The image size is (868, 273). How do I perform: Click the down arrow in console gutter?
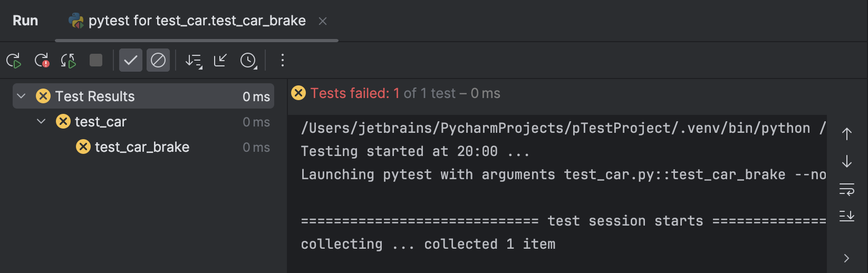tap(847, 161)
